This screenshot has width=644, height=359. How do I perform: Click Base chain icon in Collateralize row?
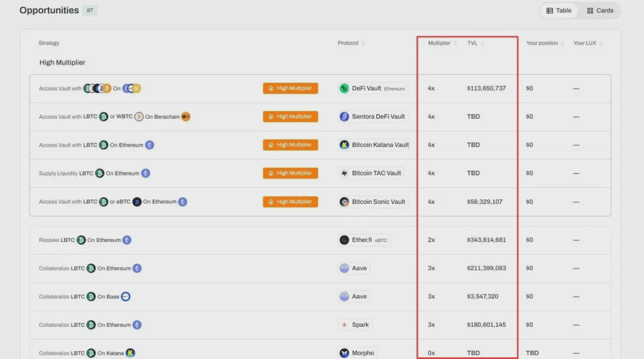tap(126, 297)
